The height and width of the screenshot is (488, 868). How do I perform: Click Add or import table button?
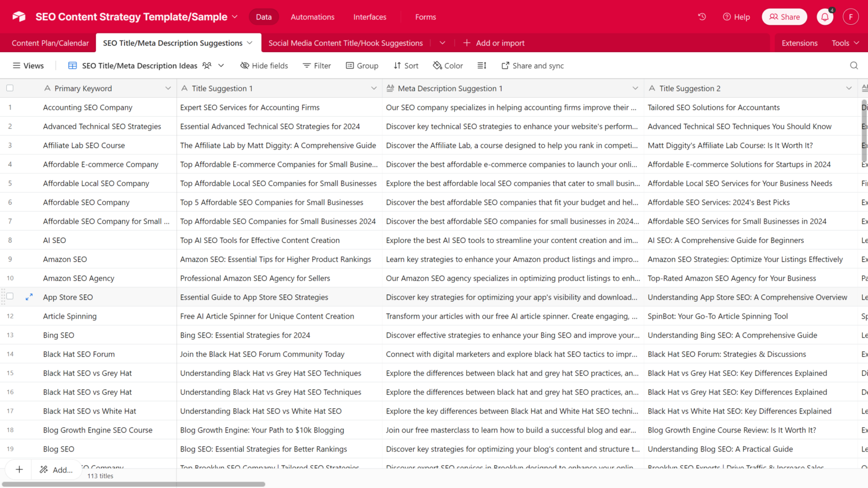[494, 43]
